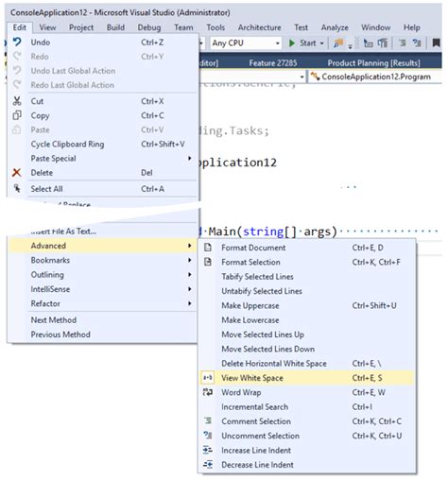Open the Test menu

(301, 27)
